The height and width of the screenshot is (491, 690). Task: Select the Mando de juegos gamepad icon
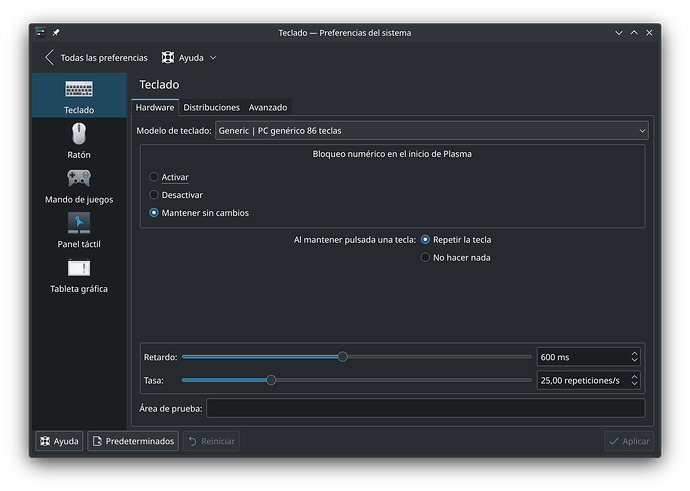[x=79, y=179]
